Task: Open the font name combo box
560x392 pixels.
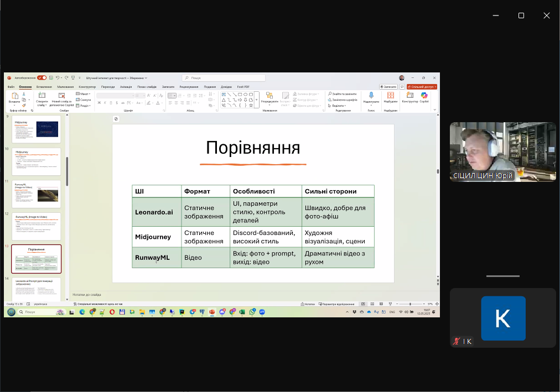Action: pyautogui.click(x=115, y=96)
